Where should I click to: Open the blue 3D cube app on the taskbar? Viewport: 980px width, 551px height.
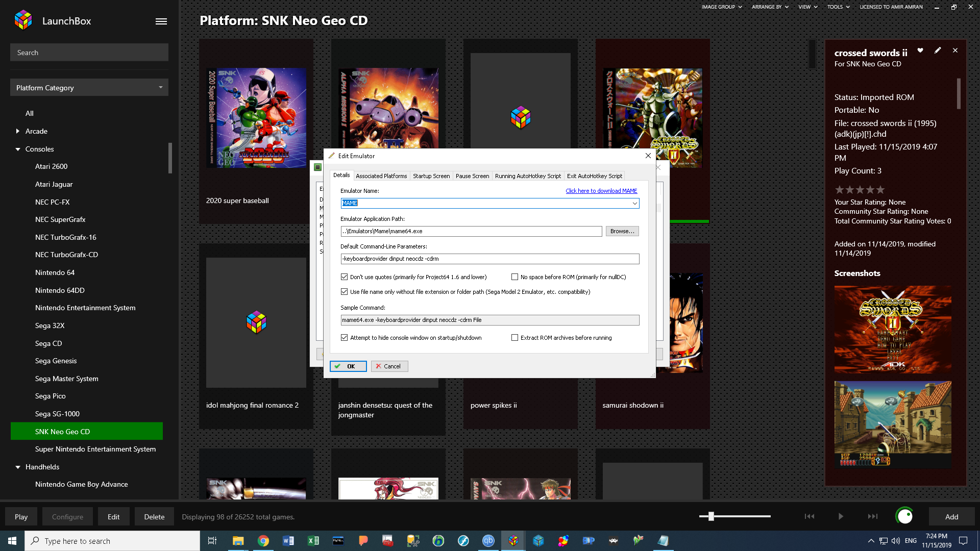point(538,541)
